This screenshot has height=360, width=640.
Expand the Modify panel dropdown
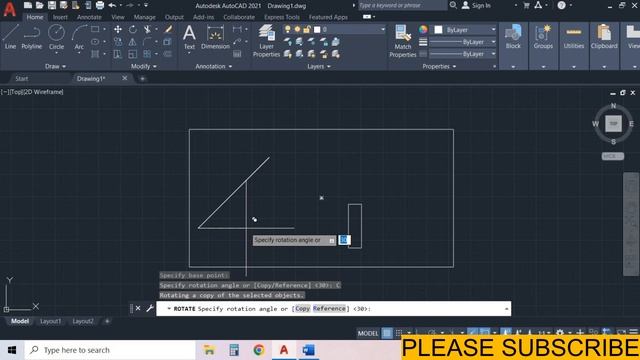pos(143,66)
